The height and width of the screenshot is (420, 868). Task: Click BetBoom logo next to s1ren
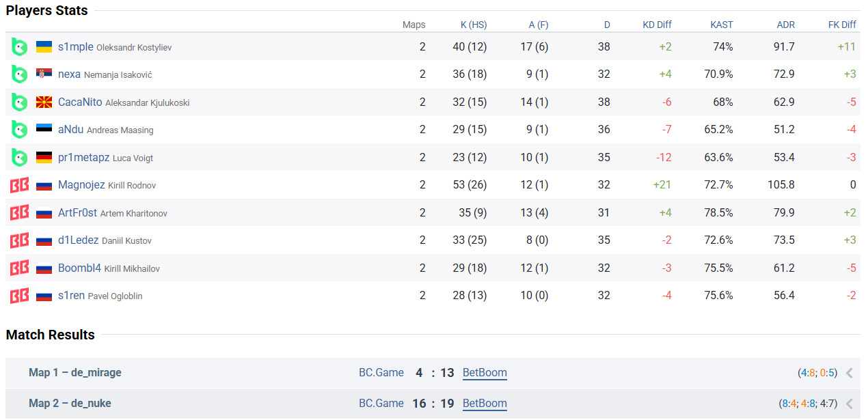(19, 296)
